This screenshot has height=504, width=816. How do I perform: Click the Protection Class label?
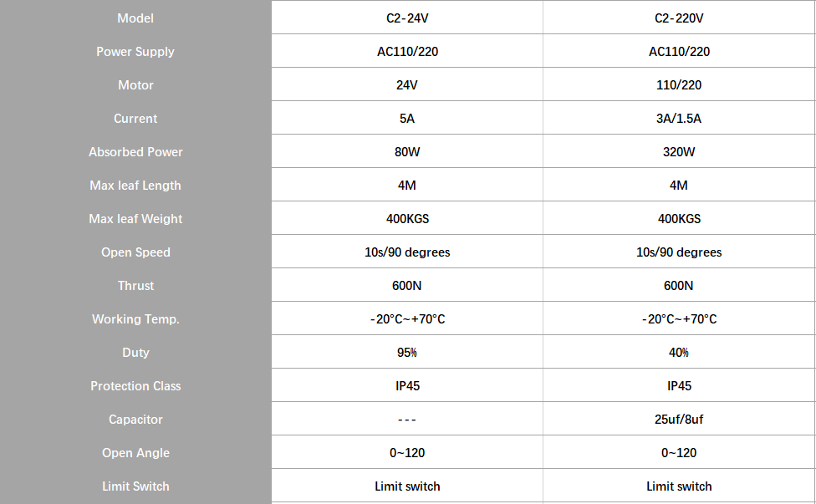pos(135,386)
